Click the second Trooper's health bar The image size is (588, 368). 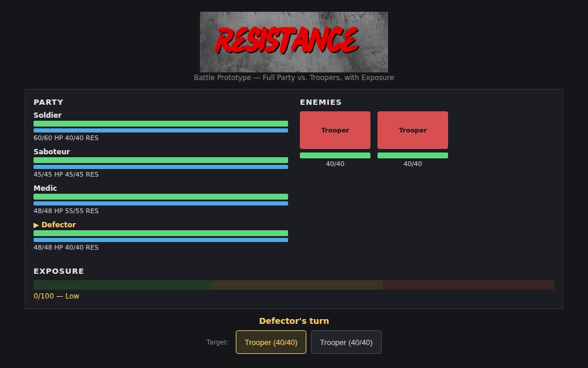coord(413,155)
